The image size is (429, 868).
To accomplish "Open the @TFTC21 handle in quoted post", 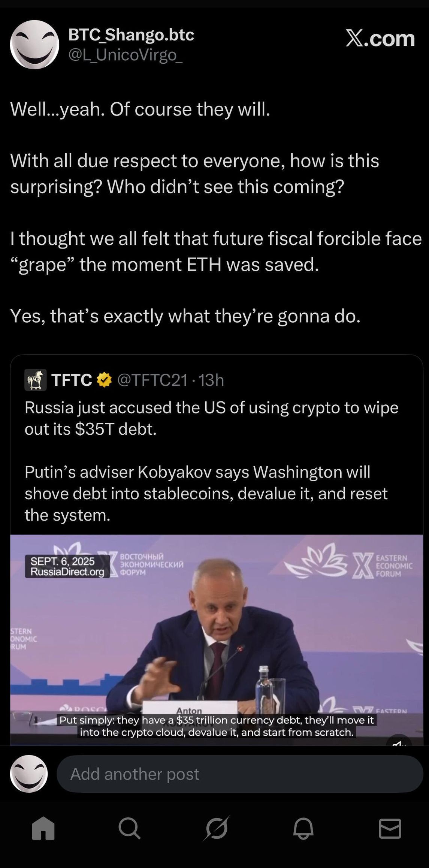I will (x=152, y=380).
